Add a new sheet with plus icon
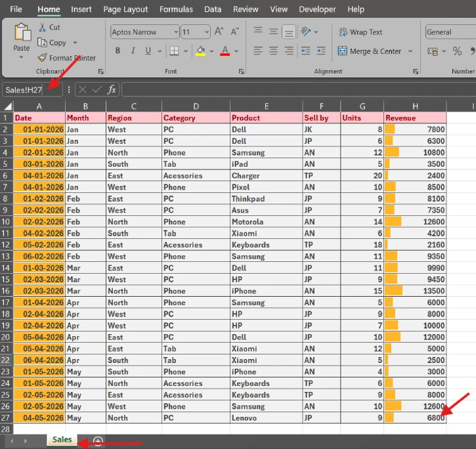476x449 pixels. (98, 441)
